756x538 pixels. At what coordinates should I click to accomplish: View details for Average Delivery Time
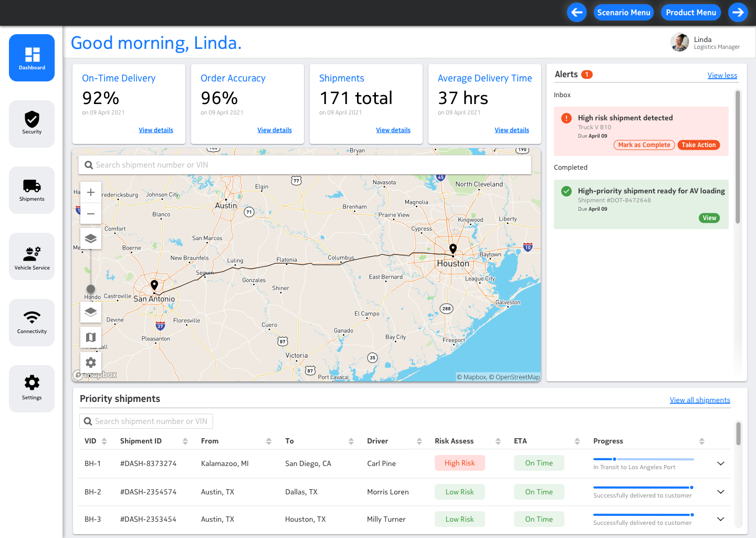coord(512,130)
